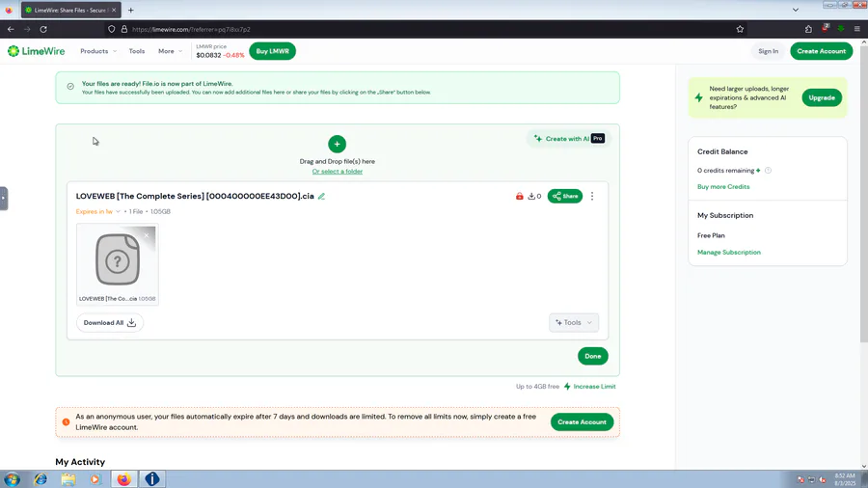The width and height of the screenshot is (868, 488).
Task: Click the Sign In button
Action: click(768, 51)
